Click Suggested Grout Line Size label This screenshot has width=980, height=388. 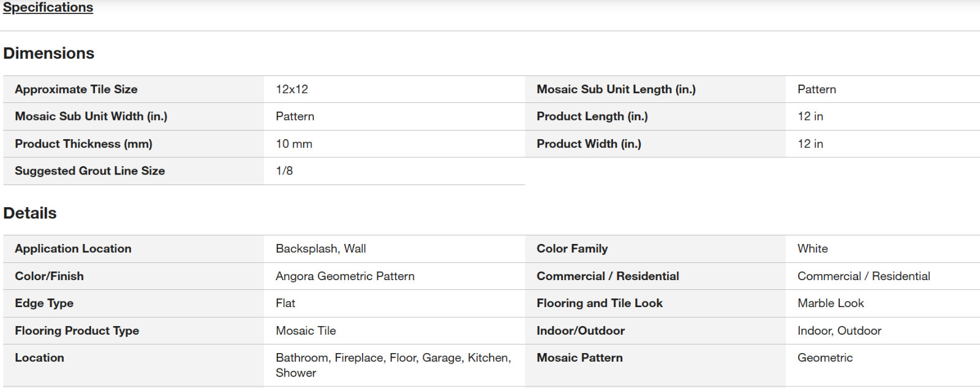tap(90, 171)
